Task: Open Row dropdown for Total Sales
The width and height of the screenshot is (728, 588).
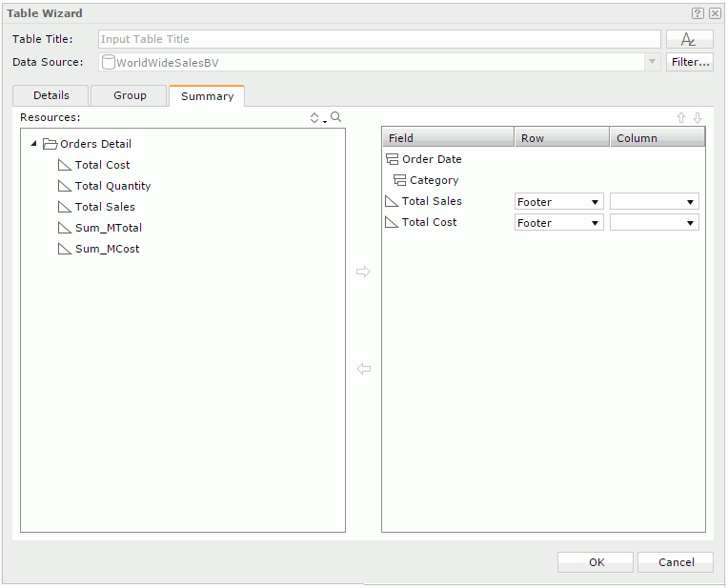Action: click(x=558, y=202)
